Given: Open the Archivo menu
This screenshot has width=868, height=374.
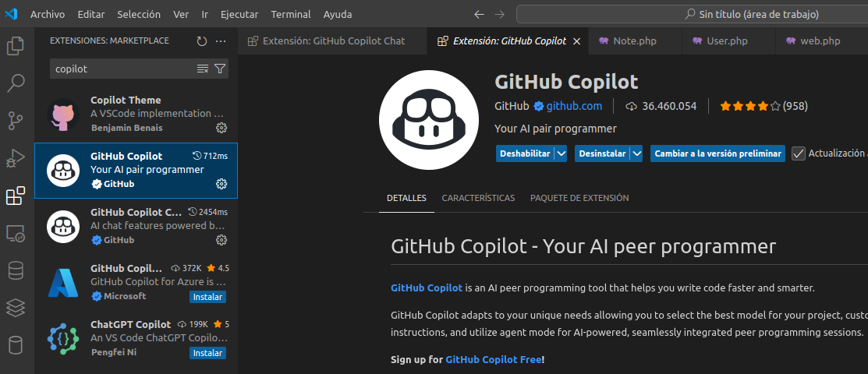Looking at the screenshot, I should click(x=48, y=14).
